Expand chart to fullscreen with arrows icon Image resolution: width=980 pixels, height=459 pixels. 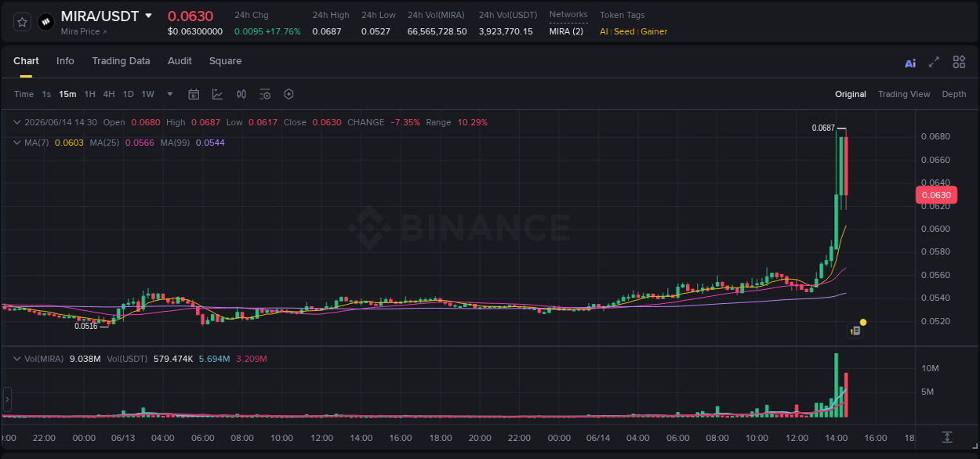934,62
